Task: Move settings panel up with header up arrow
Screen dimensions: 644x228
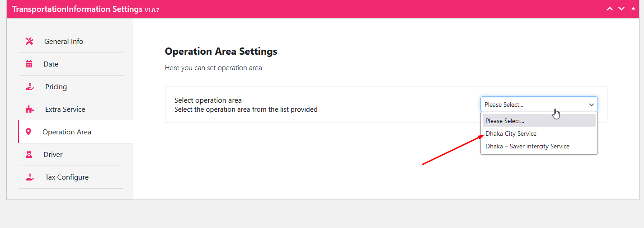Action: point(610,9)
